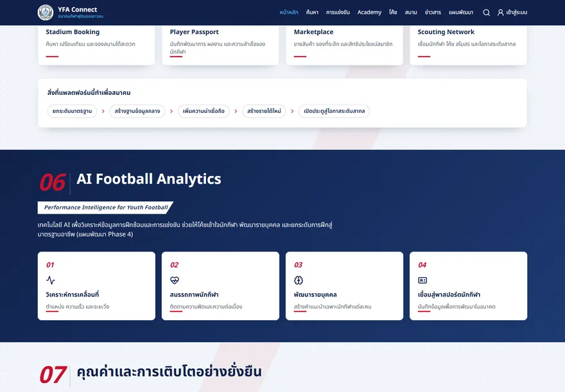Click chevron after ยกระดับมาตรฐาน pill
Viewport: 565px width, 392px height.
103,111
